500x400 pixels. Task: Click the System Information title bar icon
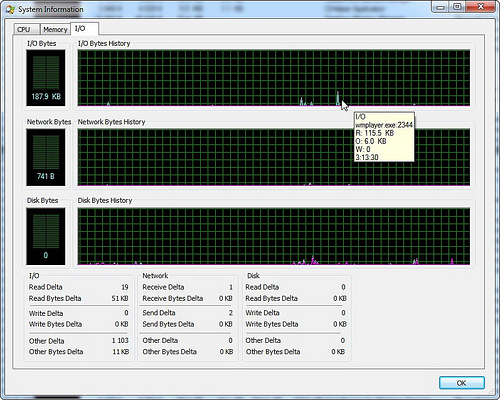[10, 9]
